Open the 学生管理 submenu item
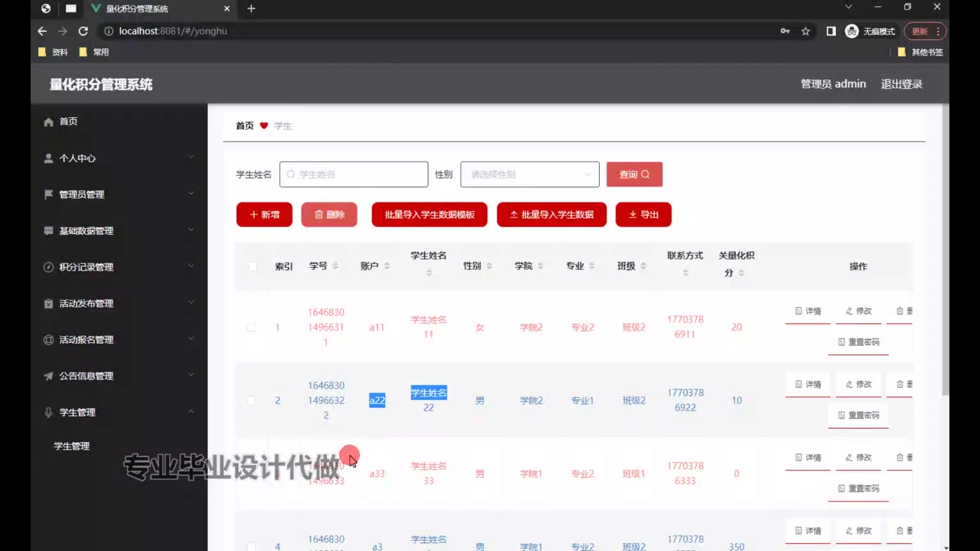This screenshot has width=980, height=551. click(72, 446)
